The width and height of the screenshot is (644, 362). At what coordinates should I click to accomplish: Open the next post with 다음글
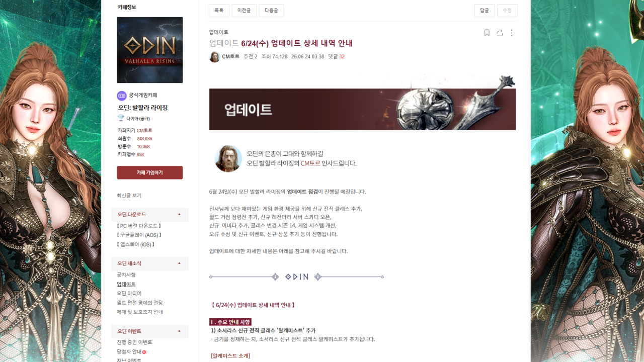click(271, 11)
